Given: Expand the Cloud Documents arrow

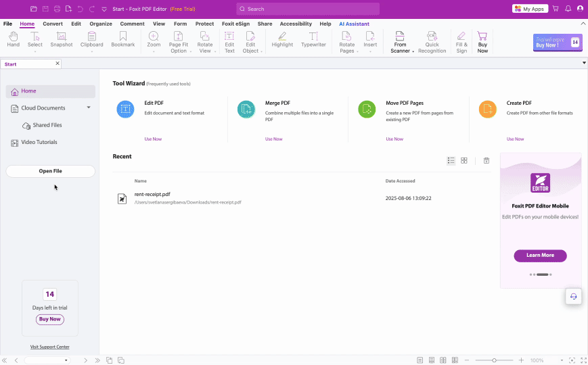Looking at the screenshot, I should tap(89, 107).
